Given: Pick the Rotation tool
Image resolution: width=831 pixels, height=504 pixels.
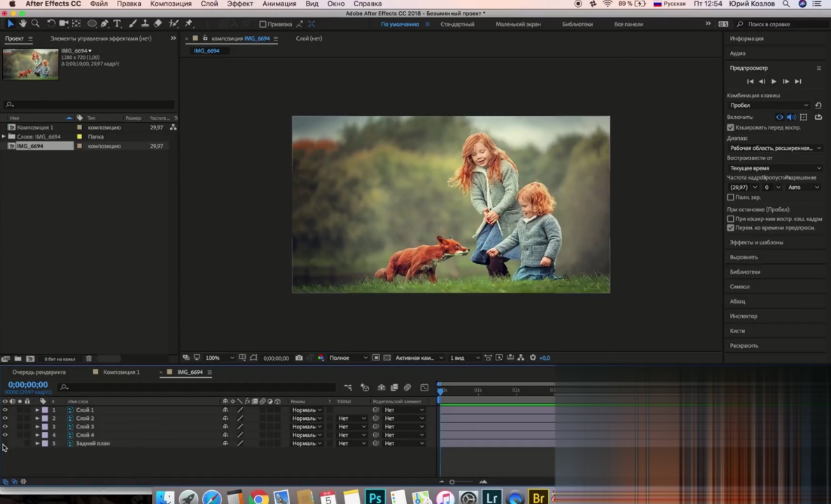Looking at the screenshot, I should [x=51, y=24].
